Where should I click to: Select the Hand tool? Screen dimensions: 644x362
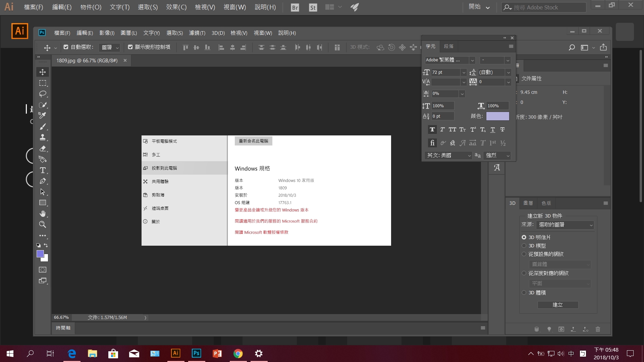tap(43, 214)
